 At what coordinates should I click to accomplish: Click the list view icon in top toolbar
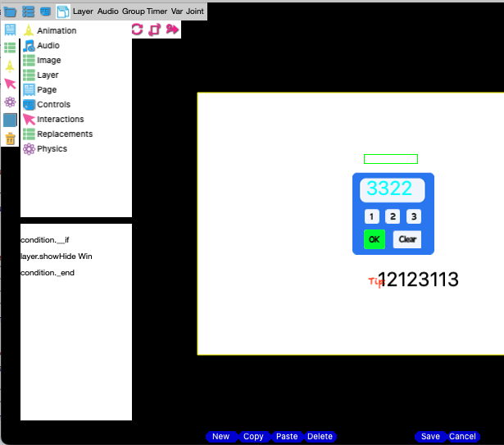point(28,12)
